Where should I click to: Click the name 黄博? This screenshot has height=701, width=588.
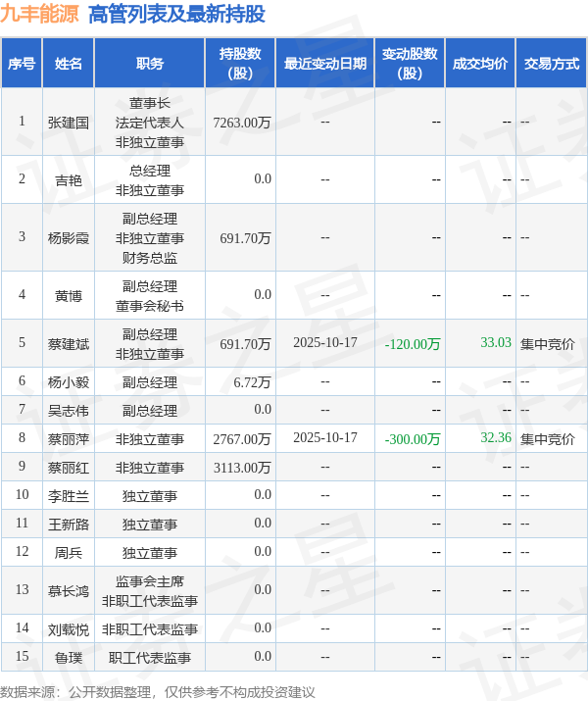[x=69, y=295]
